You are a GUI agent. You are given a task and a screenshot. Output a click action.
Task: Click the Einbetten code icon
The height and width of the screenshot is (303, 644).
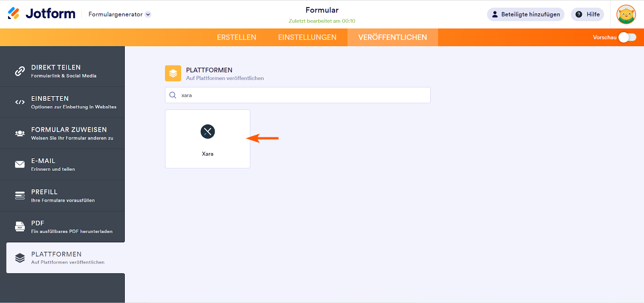click(x=20, y=102)
